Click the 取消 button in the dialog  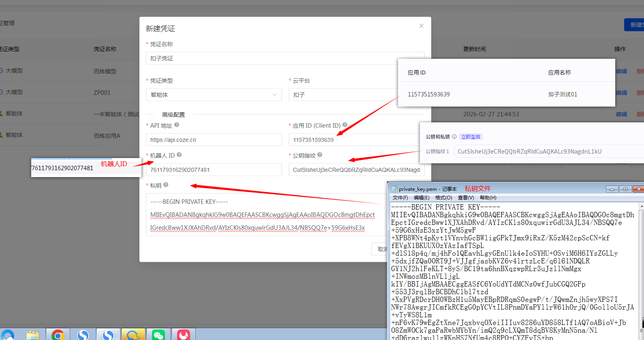coord(380,249)
